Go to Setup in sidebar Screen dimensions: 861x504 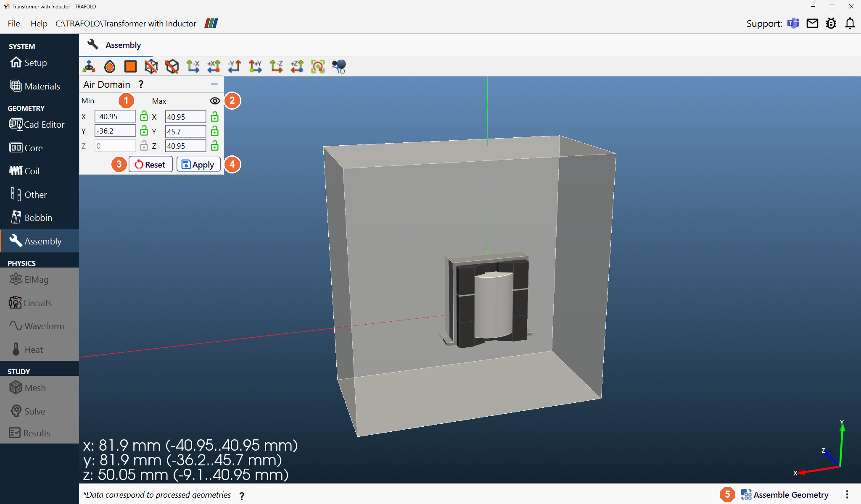40,63
